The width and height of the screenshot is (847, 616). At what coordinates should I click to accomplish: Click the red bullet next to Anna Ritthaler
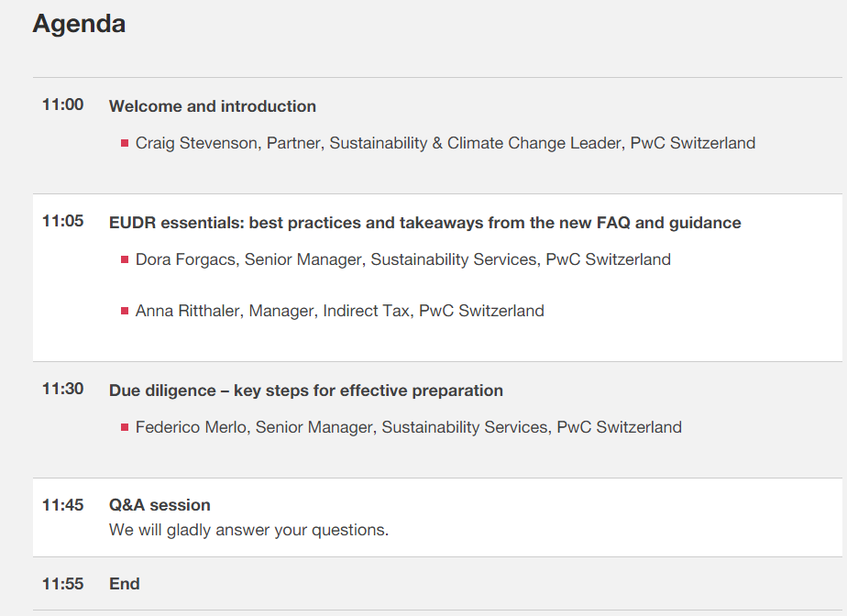click(125, 311)
